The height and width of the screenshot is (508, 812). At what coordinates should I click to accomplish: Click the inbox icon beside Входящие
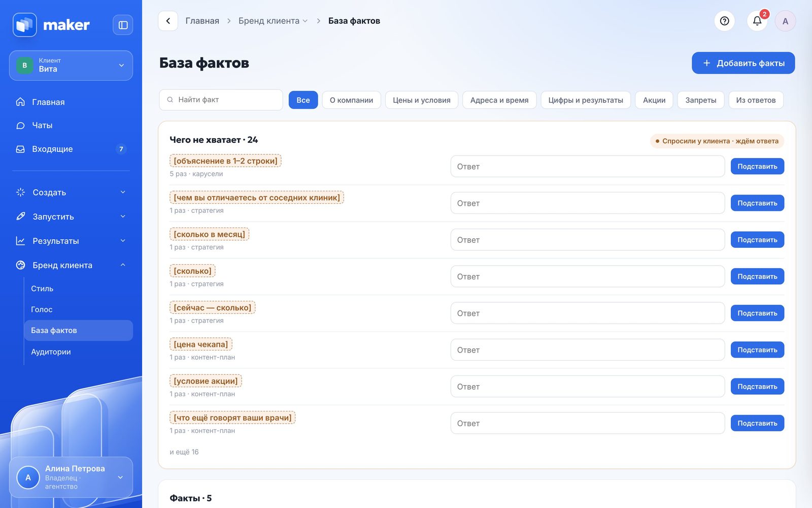click(20, 149)
